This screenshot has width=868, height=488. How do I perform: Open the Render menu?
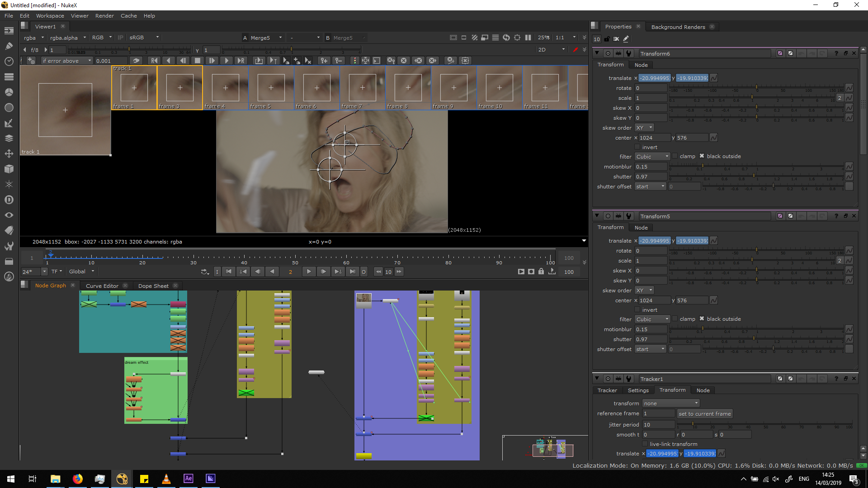104,16
